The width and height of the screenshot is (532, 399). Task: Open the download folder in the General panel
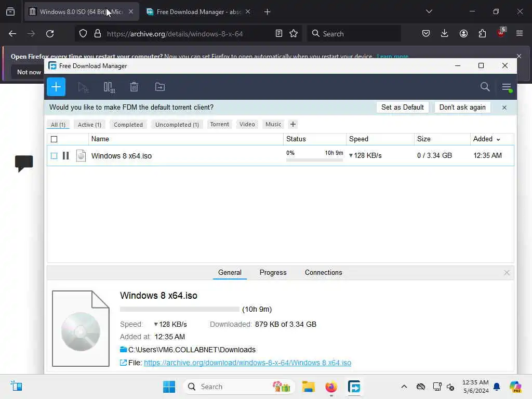pos(124,350)
